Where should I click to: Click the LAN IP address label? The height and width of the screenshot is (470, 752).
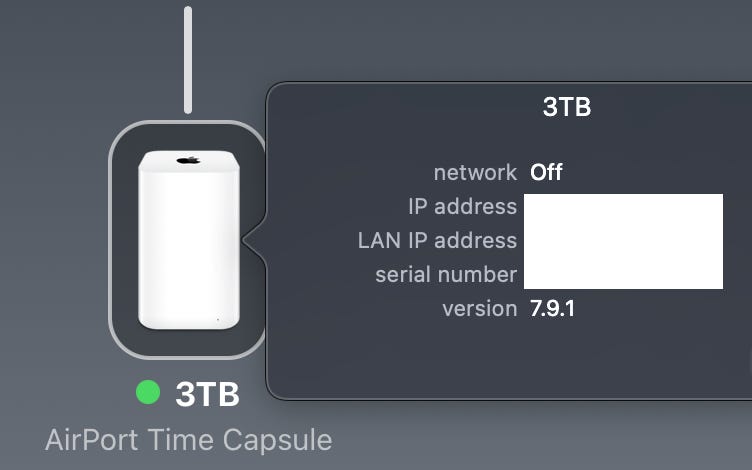(438, 241)
